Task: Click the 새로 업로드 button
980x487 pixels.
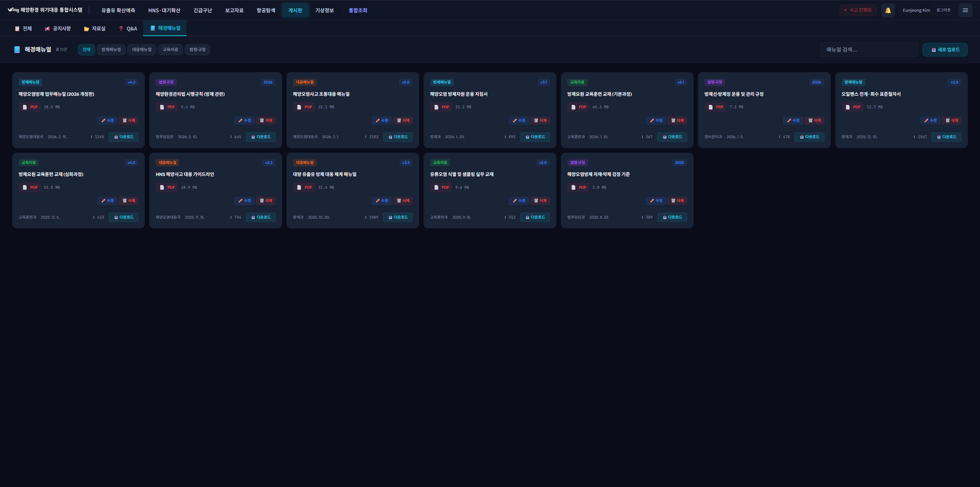Action: tap(945, 50)
